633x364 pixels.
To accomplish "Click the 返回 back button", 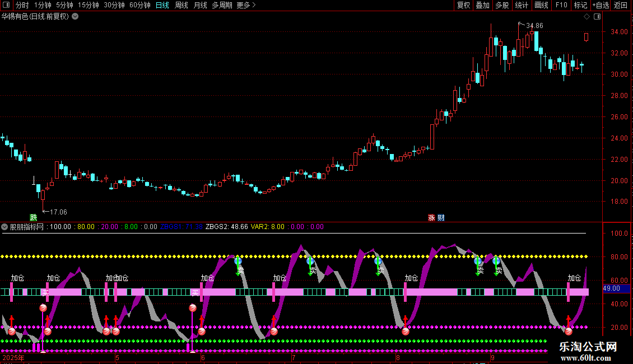I will 621,5.
